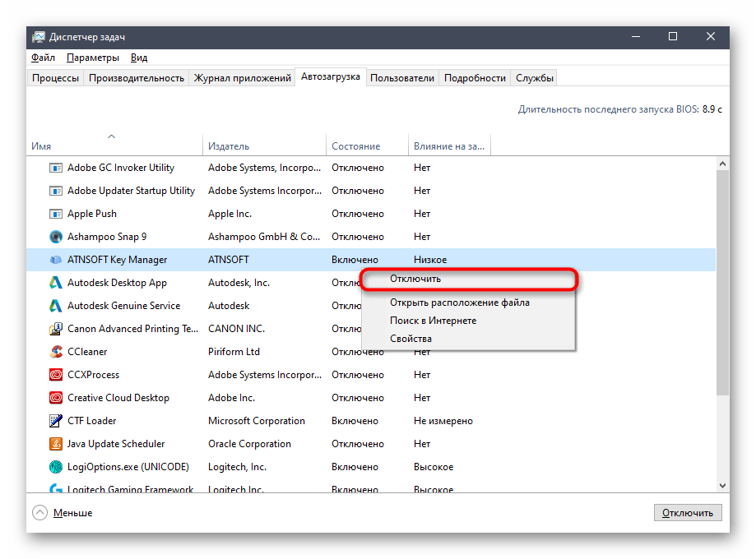The image size is (756, 559).
Task: Click the Не измерено impact value
Action: (x=443, y=421)
